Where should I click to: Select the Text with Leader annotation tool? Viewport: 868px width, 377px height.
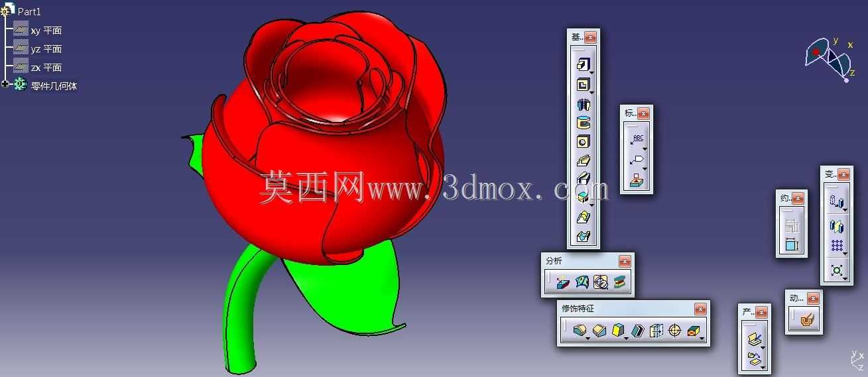click(637, 140)
